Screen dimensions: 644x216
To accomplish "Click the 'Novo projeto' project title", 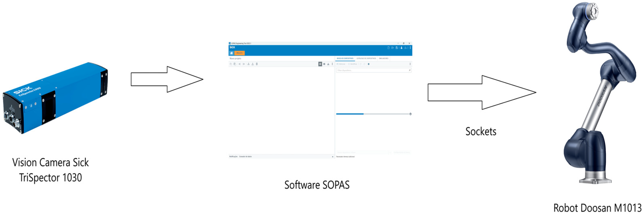I will click(235, 59).
